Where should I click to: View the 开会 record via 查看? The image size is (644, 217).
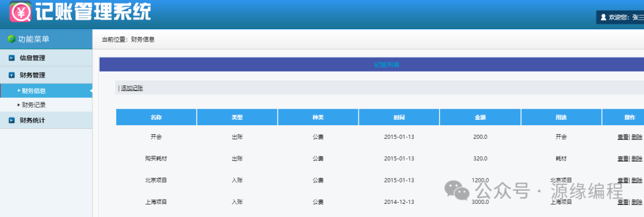(623, 137)
